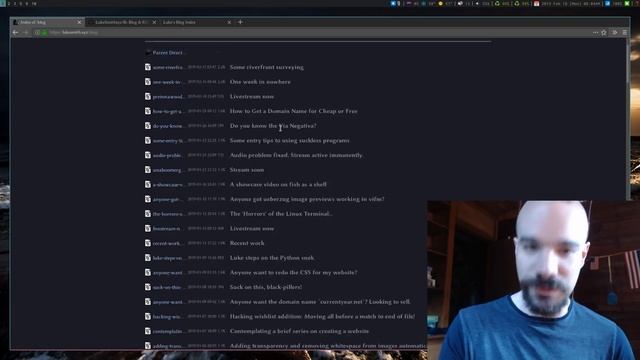Click the webcam video overlay
The image size is (640, 360).
(x=533, y=280)
